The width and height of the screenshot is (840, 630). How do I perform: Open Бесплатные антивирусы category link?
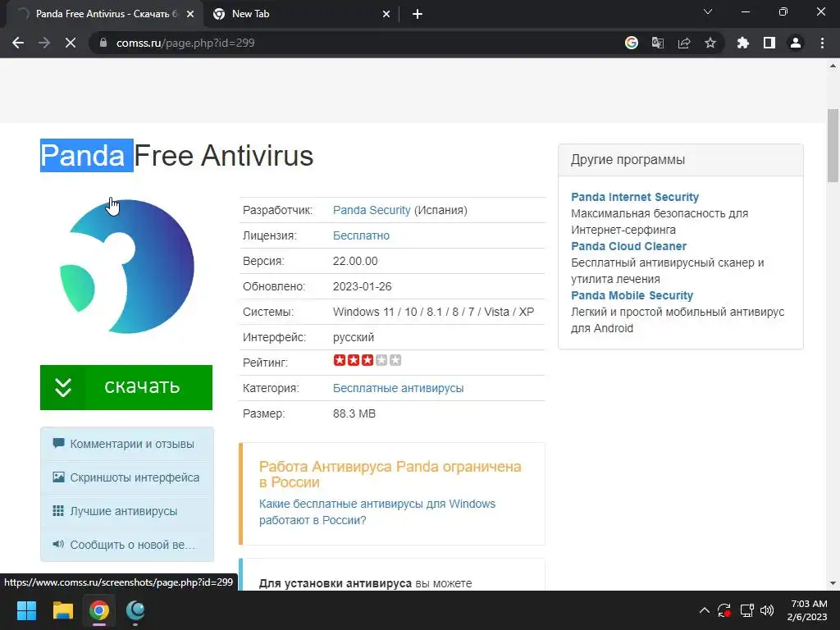(x=398, y=388)
